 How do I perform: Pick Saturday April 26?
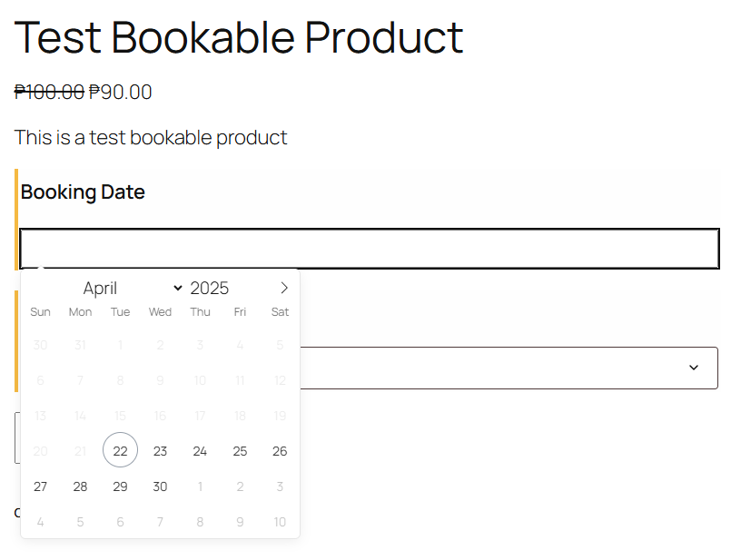[280, 451]
